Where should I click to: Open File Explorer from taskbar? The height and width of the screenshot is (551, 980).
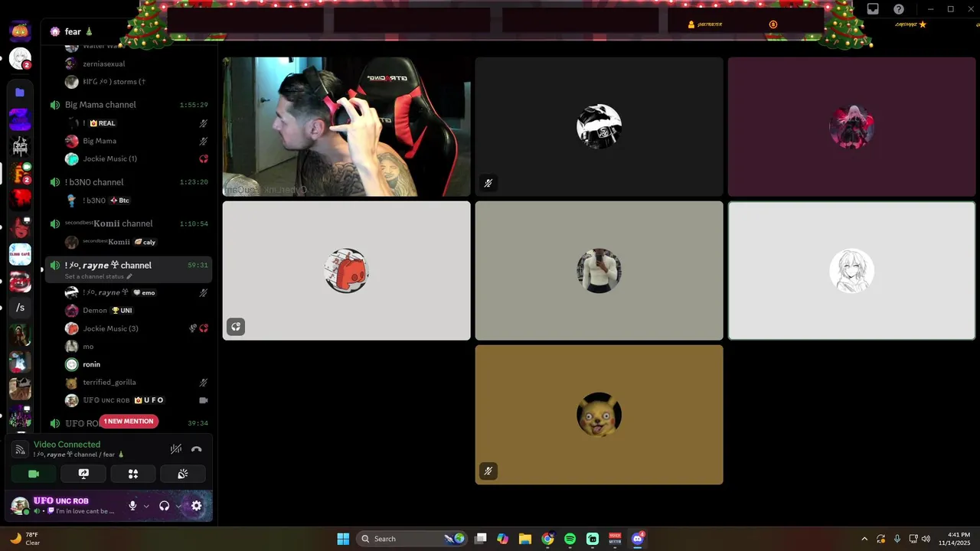(x=525, y=539)
